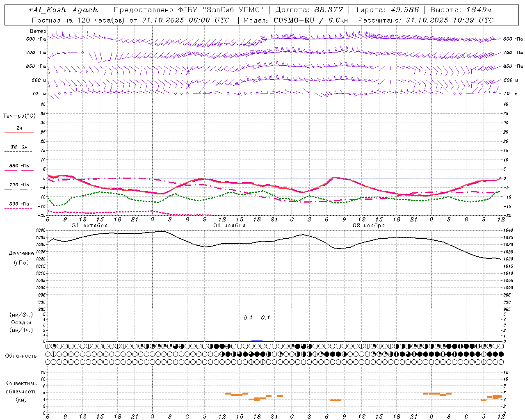Click '985' on right pressure axis
Viewport: 525px width, 420px height.
(507, 310)
